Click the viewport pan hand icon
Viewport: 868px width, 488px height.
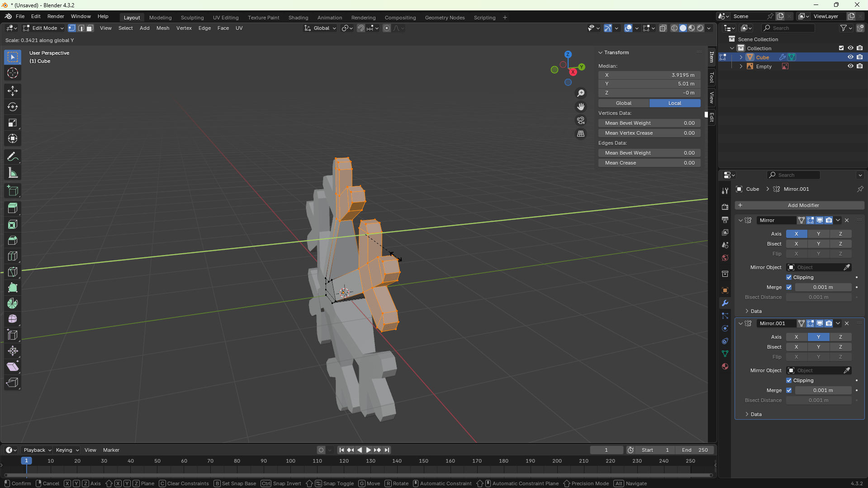581,107
